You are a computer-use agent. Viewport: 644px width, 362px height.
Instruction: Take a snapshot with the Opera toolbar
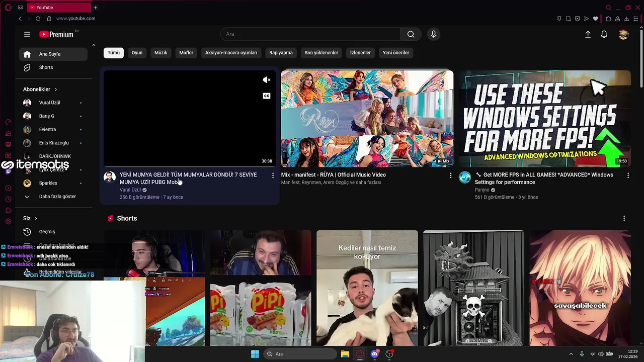point(568,19)
